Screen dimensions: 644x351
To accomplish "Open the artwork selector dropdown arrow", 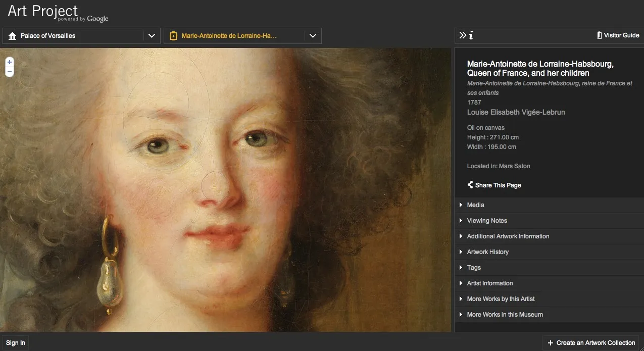I will (313, 36).
